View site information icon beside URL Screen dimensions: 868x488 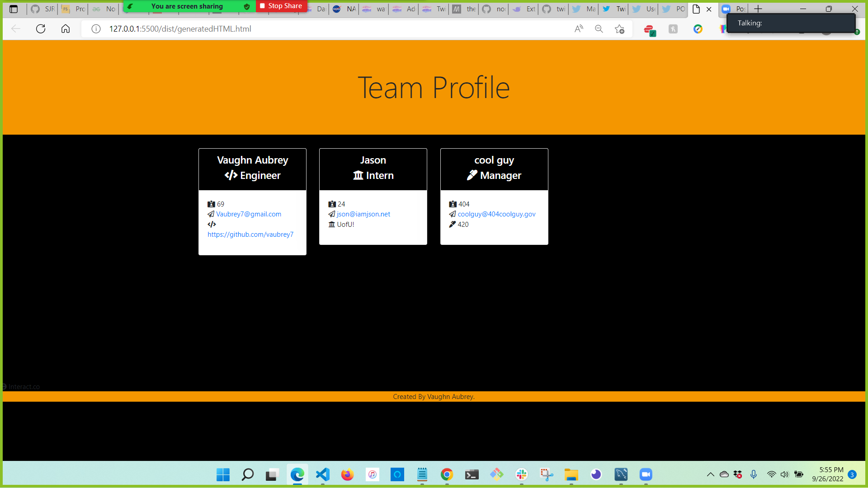96,29
